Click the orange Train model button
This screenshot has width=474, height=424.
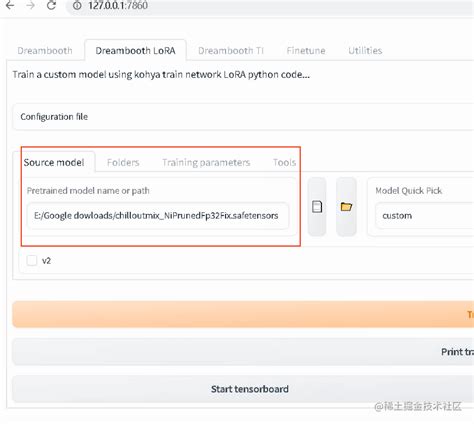click(243, 314)
